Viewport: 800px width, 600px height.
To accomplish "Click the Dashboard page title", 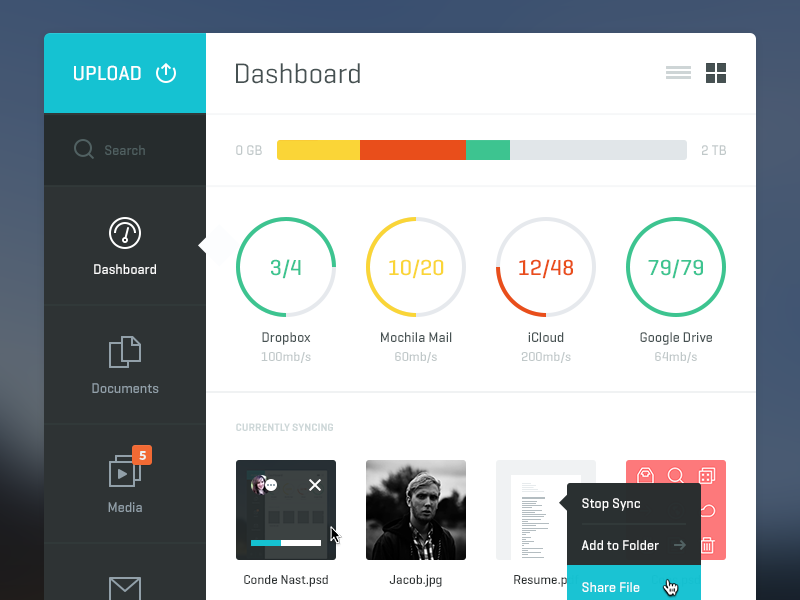I will point(297,73).
